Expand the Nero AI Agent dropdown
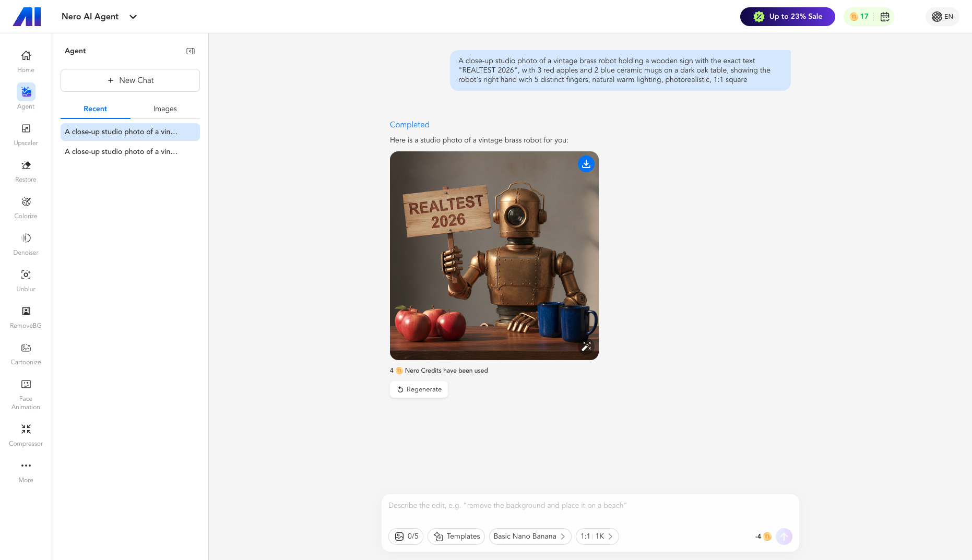The height and width of the screenshot is (560, 972). point(133,17)
